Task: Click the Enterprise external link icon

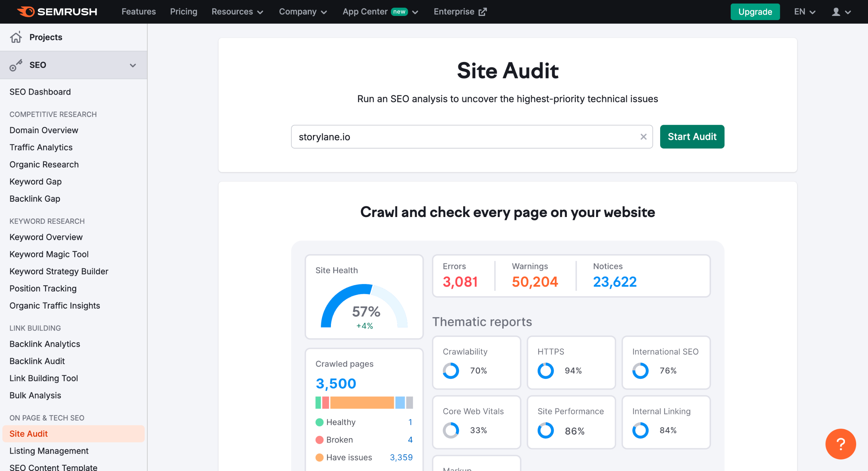Action: pyautogui.click(x=482, y=12)
